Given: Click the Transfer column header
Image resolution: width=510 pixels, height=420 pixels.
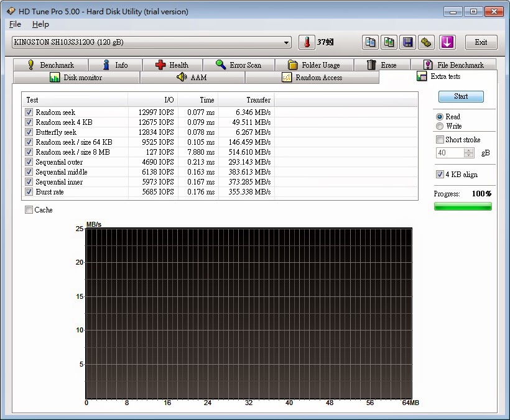Looking at the screenshot, I should click(x=246, y=100).
